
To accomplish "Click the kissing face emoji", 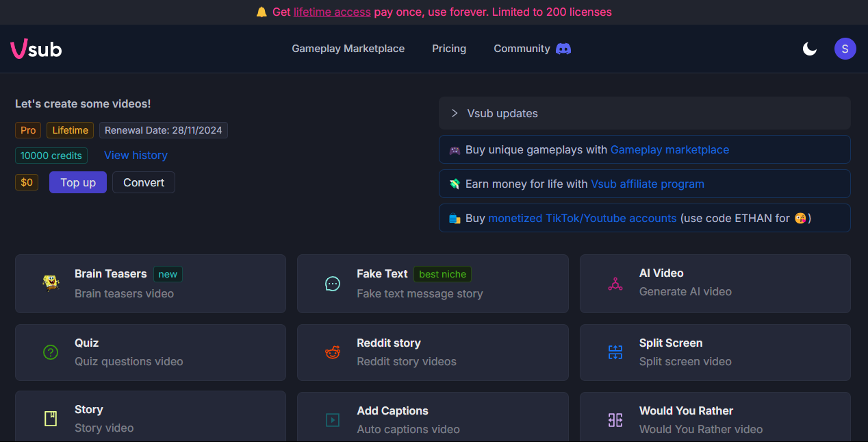I will (800, 219).
